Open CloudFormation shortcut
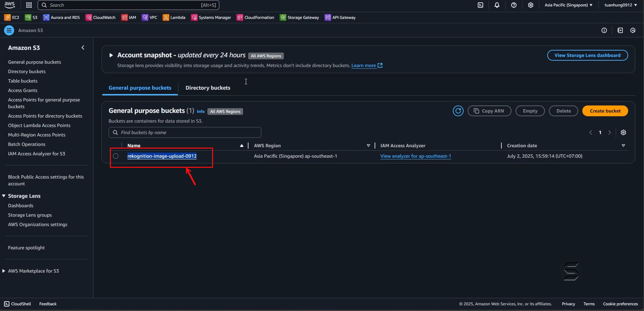Viewport: 644px width, 311px height. (256, 18)
